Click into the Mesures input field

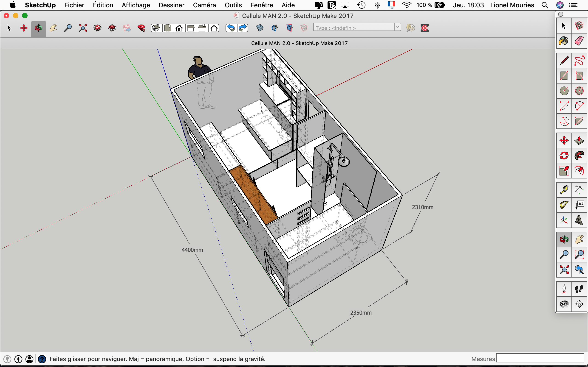click(x=540, y=358)
